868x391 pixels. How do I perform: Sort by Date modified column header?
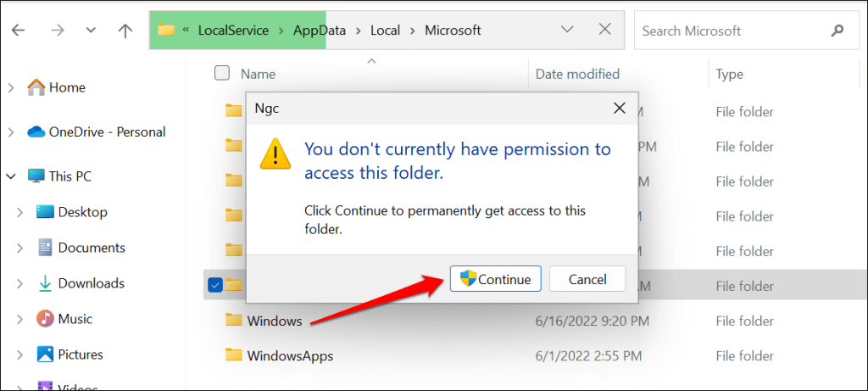coord(577,74)
